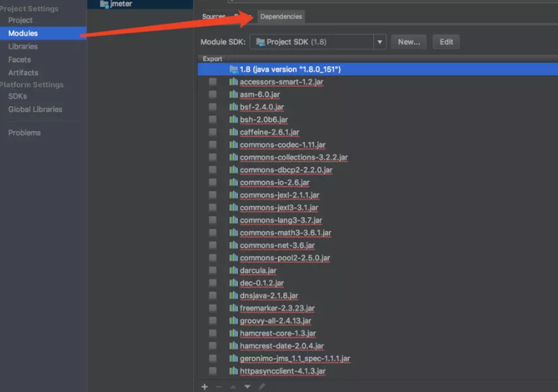Click the remove dependency minus icon
Screen dimensions: 558x392
point(219,387)
